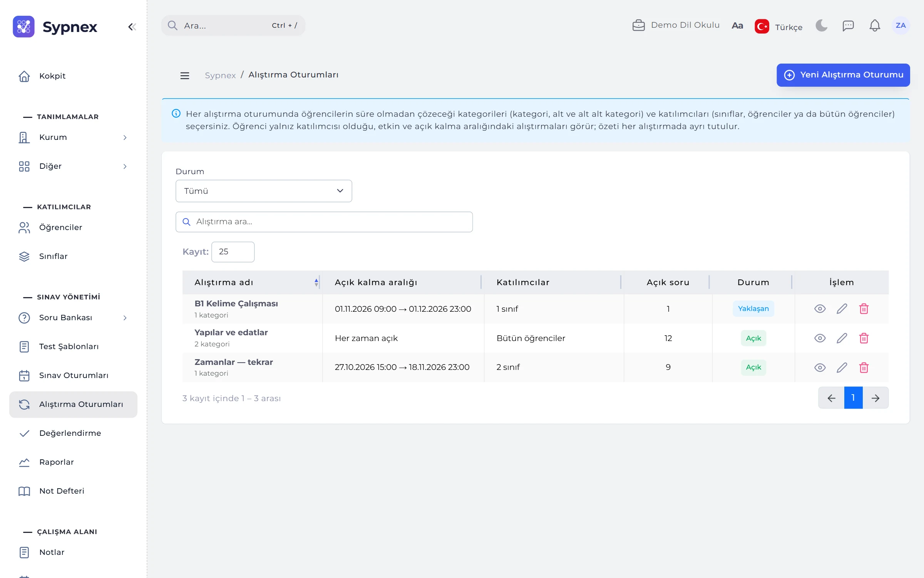The height and width of the screenshot is (578, 924).
Task: Edit the Yapılar ve edatlar session
Action: (842, 338)
